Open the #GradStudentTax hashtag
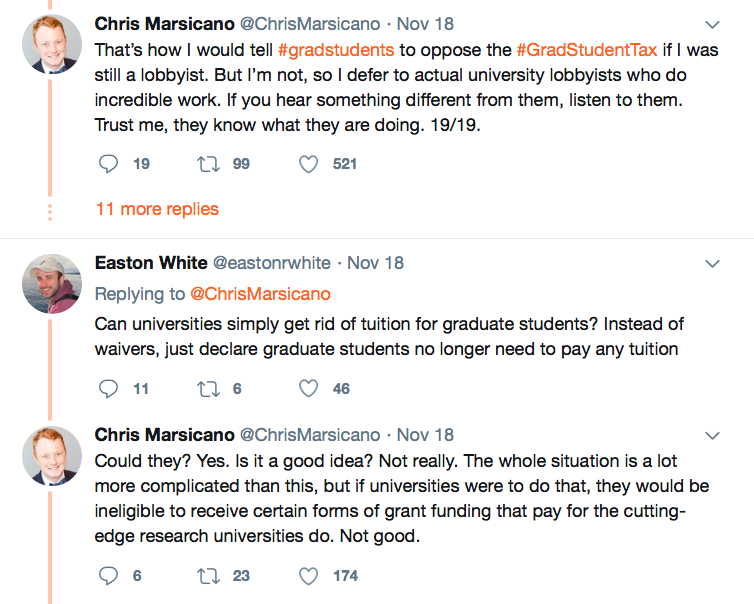Screen dimensions: 754x604 coord(587,48)
